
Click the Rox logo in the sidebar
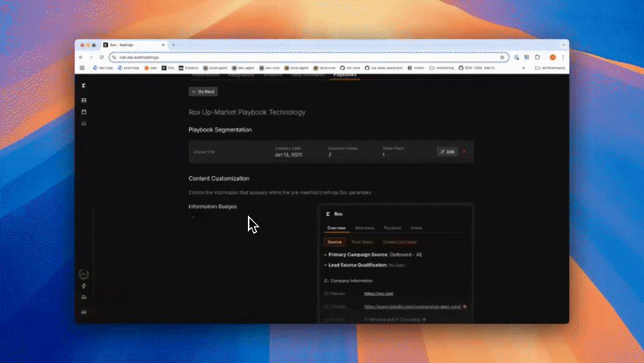pyautogui.click(x=84, y=85)
